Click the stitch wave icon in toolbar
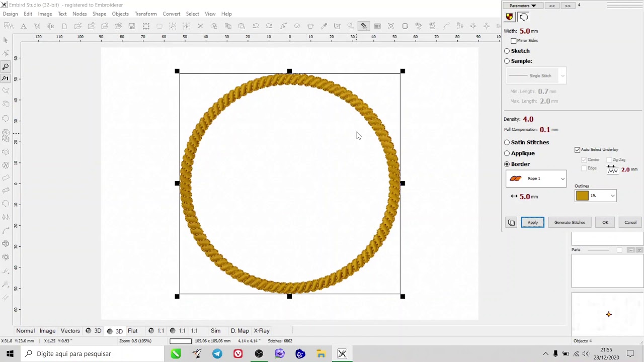 pyautogui.click(x=9, y=26)
